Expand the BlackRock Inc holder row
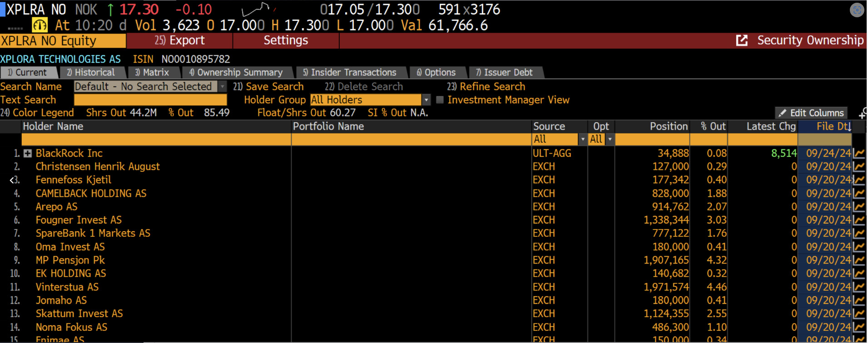Viewport: 868px width, 343px height. [28, 154]
